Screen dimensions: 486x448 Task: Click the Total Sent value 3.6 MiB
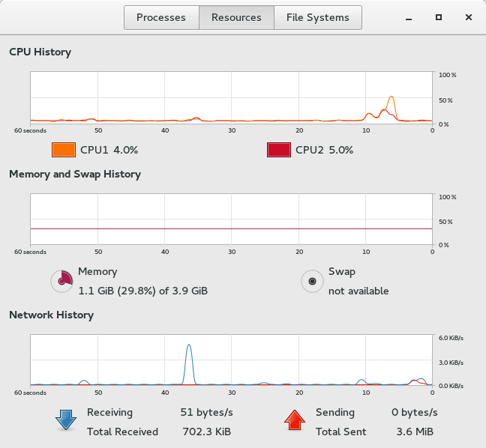click(x=415, y=432)
